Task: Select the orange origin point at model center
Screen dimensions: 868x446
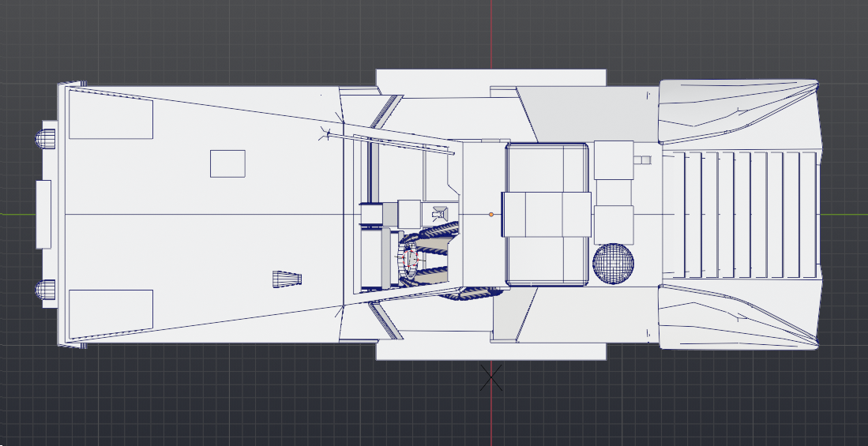Action: pyautogui.click(x=491, y=214)
